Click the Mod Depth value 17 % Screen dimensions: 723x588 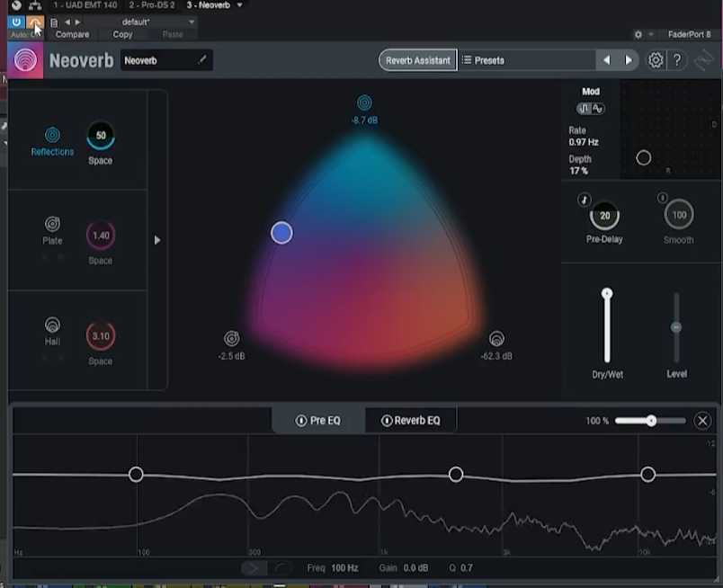pos(578,171)
